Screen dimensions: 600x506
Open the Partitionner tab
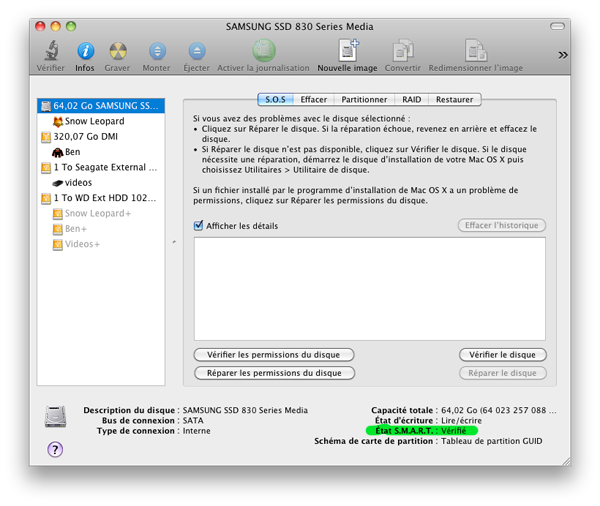click(x=364, y=100)
